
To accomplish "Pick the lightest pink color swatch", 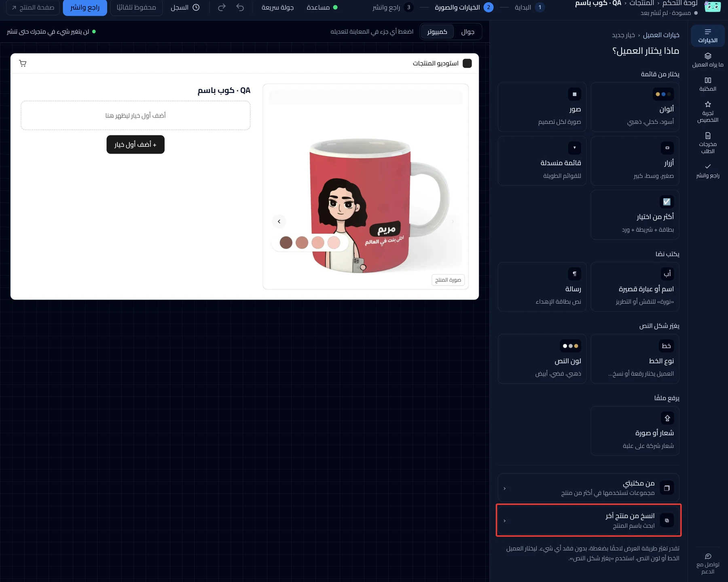I will [334, 242].
